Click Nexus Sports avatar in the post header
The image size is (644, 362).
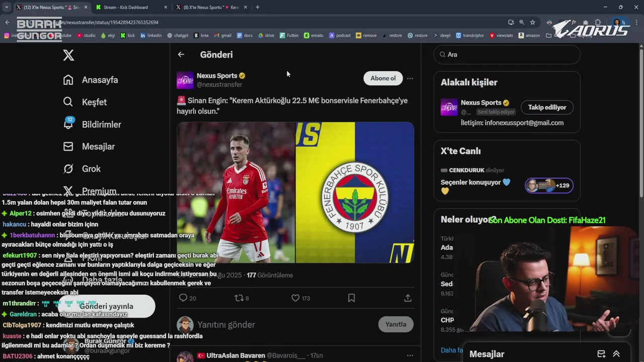pyautogui.click(x=185, y=80)
